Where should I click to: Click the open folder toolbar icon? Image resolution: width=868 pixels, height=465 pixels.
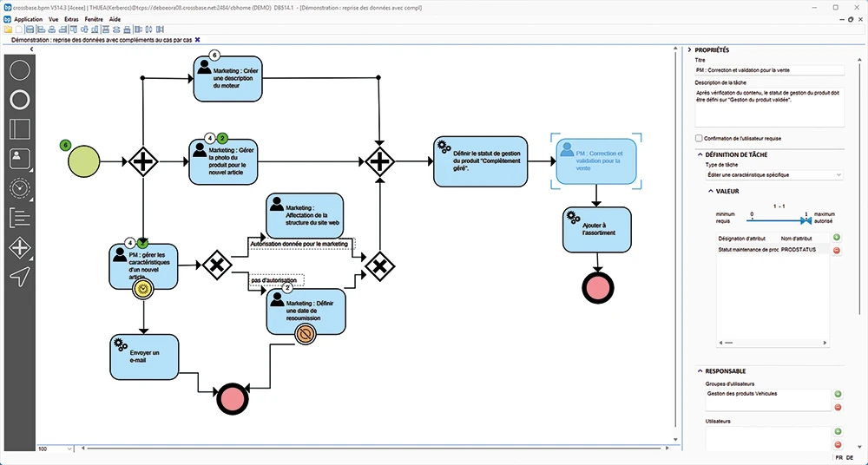8,29
